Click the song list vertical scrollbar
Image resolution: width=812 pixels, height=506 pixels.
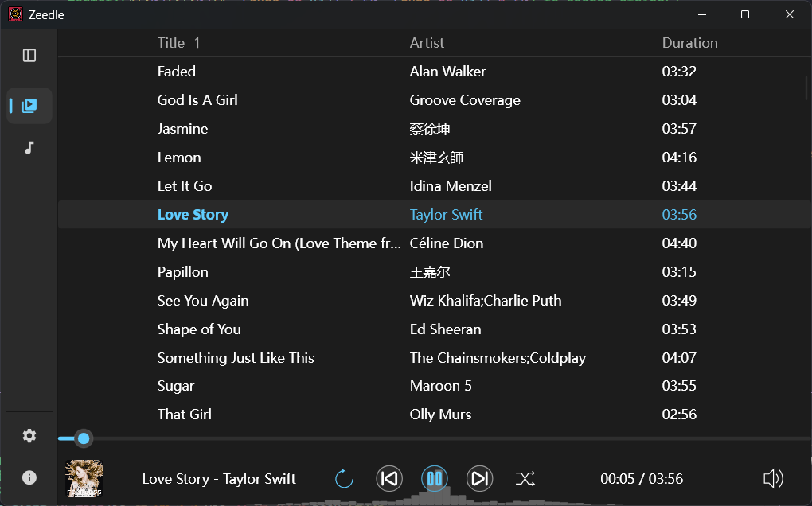pos(806,88)
